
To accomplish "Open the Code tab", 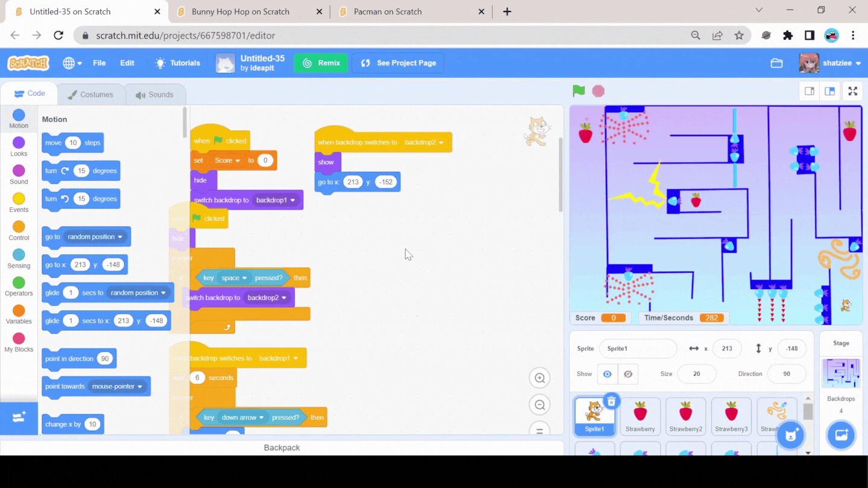I will tap(30, 93).
